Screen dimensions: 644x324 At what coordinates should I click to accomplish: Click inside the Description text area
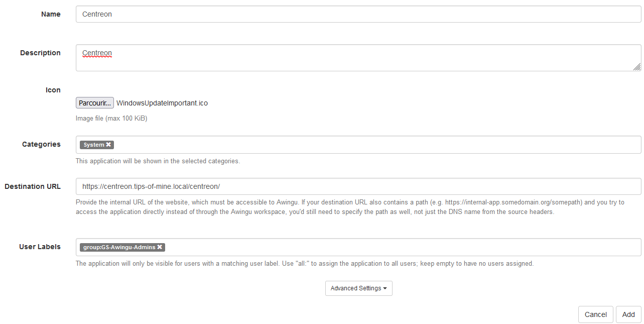[x=358, y=58]
